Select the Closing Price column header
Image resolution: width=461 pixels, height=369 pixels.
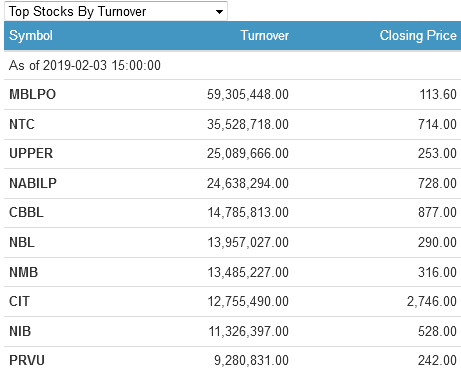pyautogui.click(x=418, y=36)
